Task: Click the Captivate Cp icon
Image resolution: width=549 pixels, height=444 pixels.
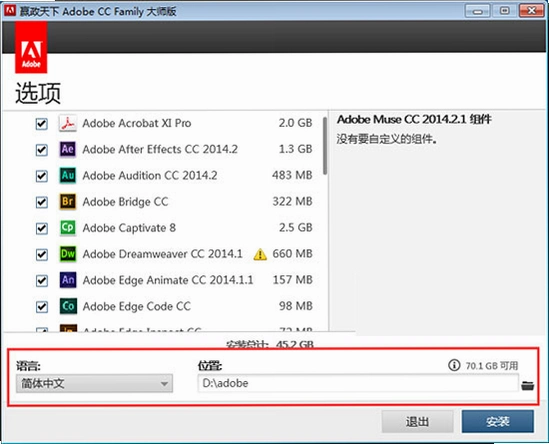Action: 68,228
